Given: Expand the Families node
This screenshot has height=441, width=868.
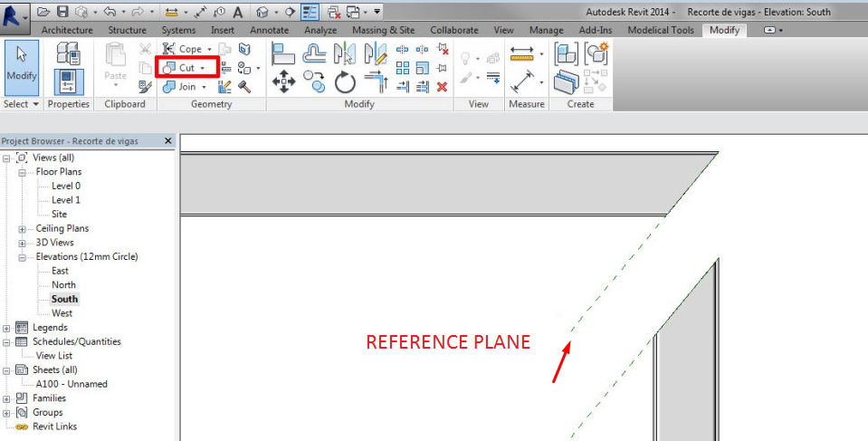Looking at the screenshot, I should [x=6, y=399].
